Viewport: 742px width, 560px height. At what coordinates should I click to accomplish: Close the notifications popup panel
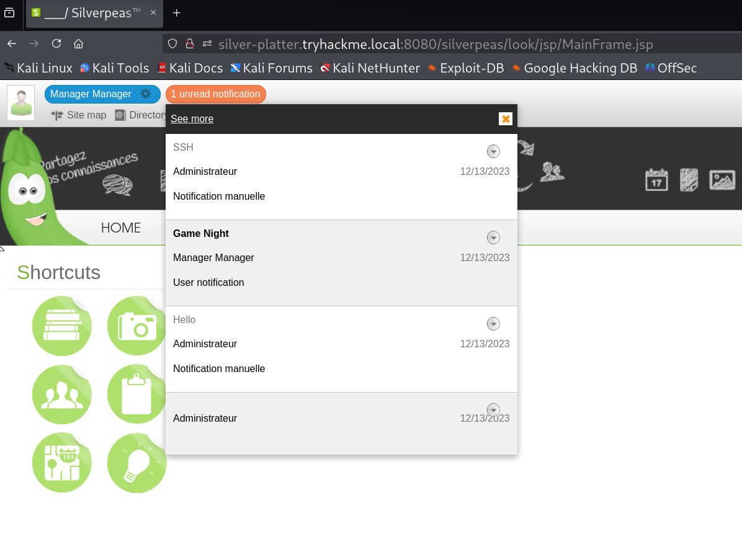[506, 118]
